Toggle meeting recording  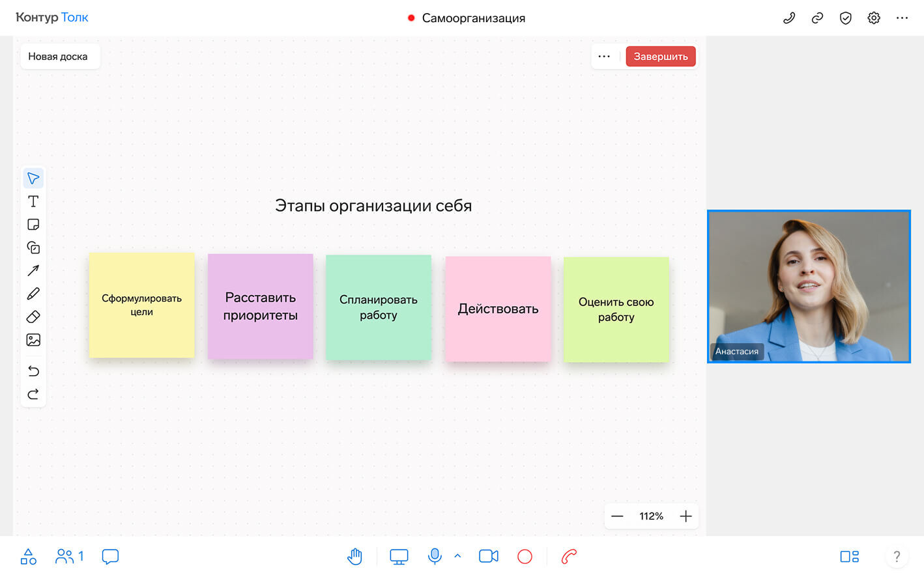pos(525,556)
